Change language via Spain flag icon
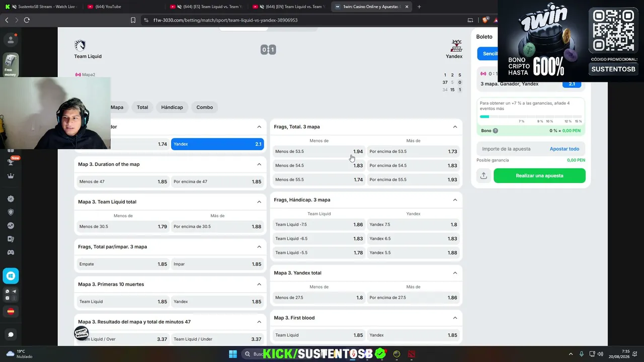This screenshot has height=362, width=644. tap(11, 312)
